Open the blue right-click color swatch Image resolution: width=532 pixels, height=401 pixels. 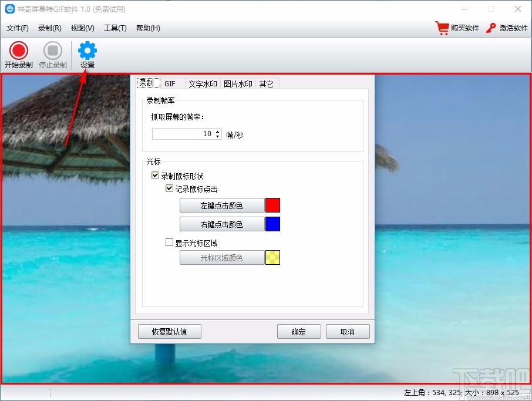click(x=274, y=224)
